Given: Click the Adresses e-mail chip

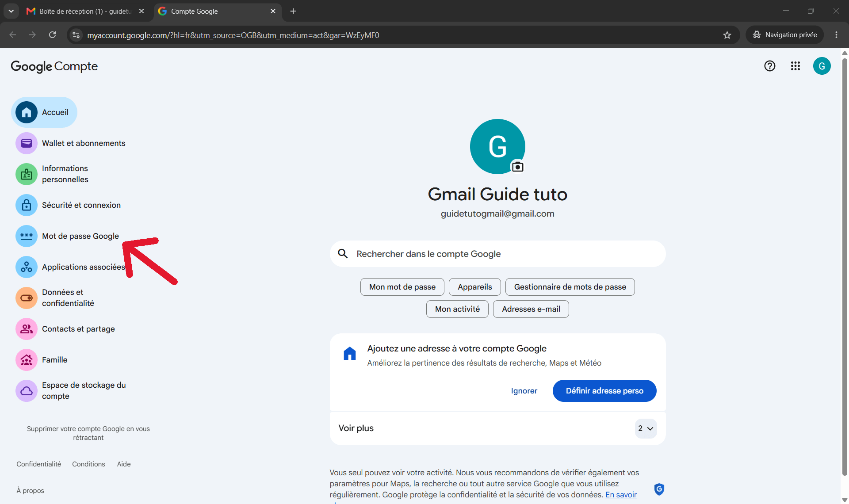Looking at the screenshot, I should point(531,309).
